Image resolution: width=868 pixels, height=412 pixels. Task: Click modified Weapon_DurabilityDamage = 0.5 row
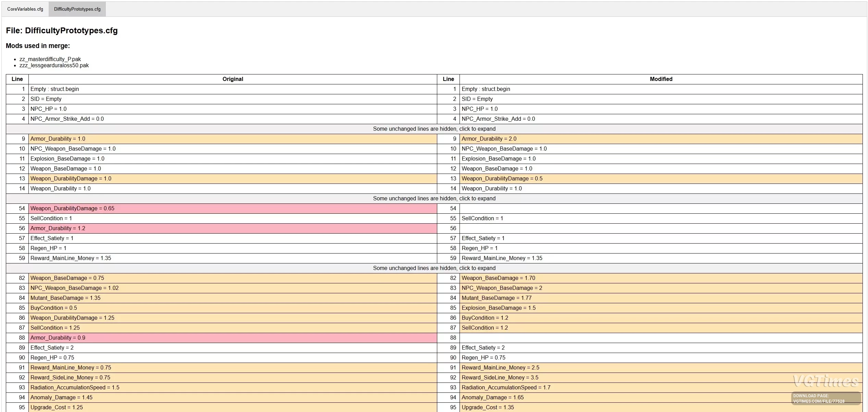[502, 179]
